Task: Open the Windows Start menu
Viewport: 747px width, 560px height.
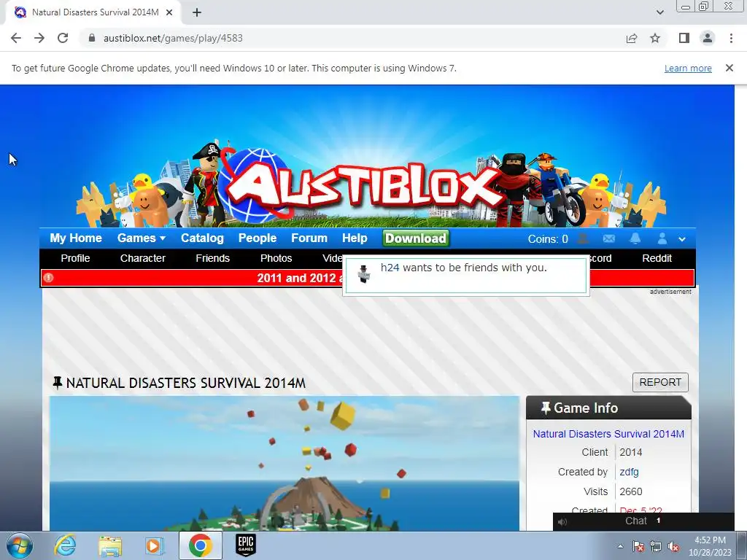Action: pyautogui.click(x=19, y=545)
